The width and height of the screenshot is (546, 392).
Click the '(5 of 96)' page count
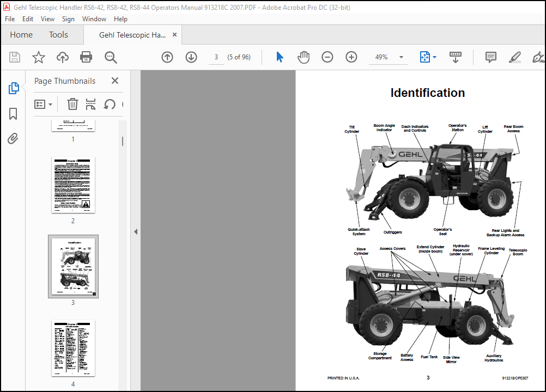239,57
